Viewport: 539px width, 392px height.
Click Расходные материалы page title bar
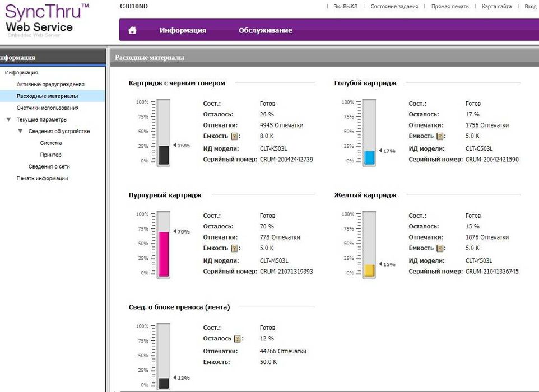click(x=324, y=57)
